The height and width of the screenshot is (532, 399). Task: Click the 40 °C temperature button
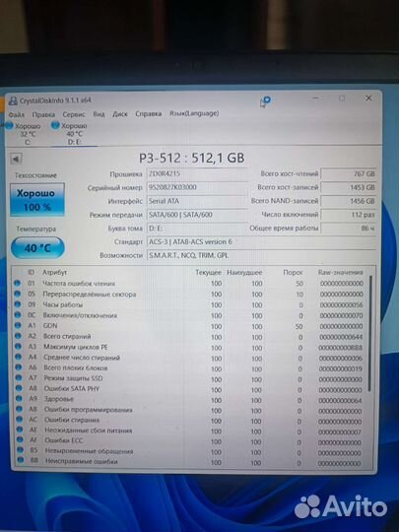(x=37, y=248)
